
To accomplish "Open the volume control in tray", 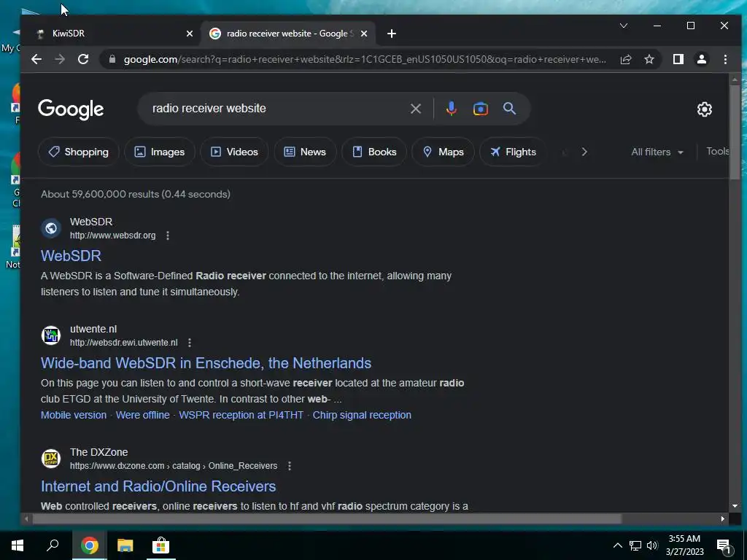I will click(x=652, y=545).
